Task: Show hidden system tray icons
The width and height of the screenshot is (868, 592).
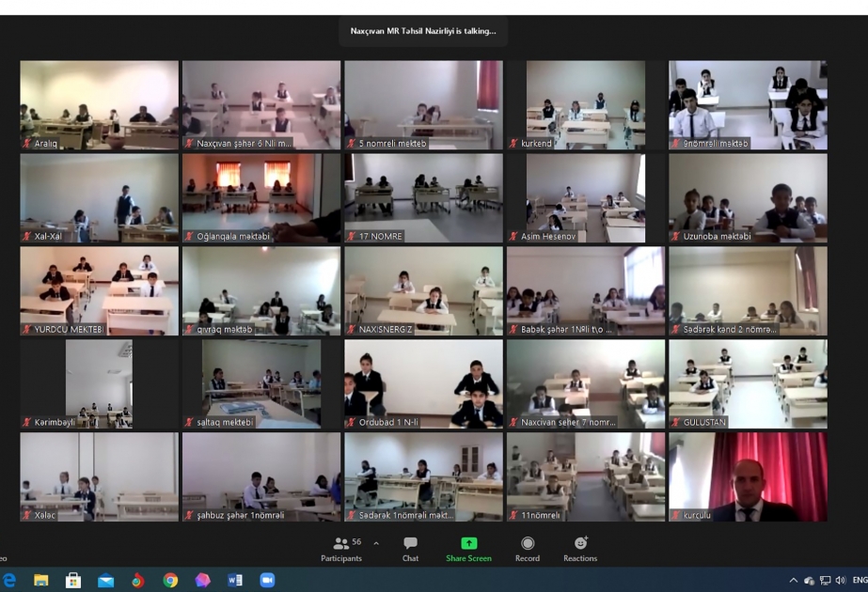Action: tap(794, 580)
